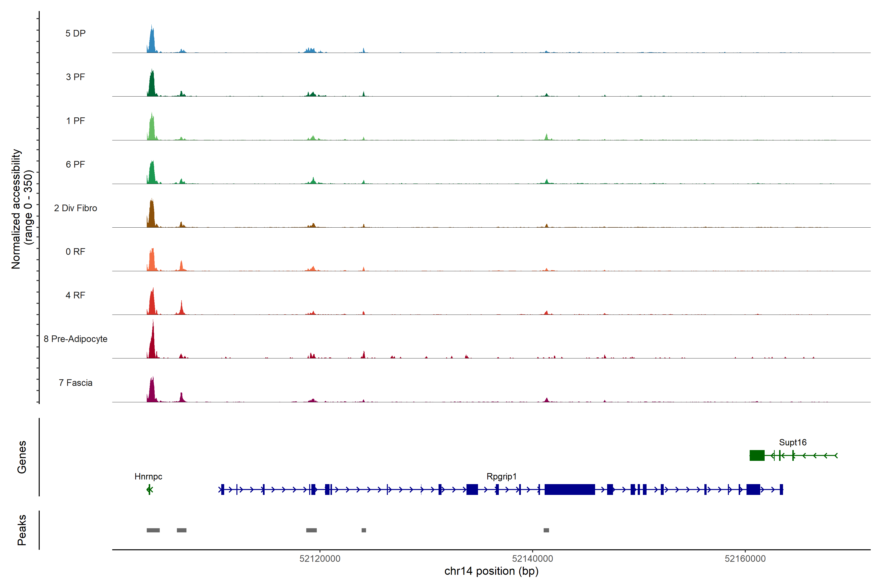Click the tall blue 5 DP peak
The width and height of the screenshot is (882, 588).
151,41
